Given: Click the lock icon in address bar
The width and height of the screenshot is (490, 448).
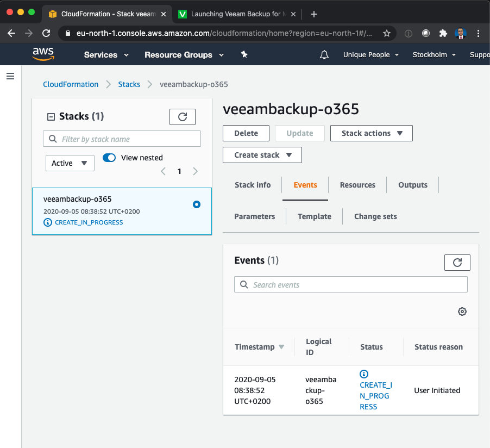Looking at the screenshot, I should (x=68, y=33).
